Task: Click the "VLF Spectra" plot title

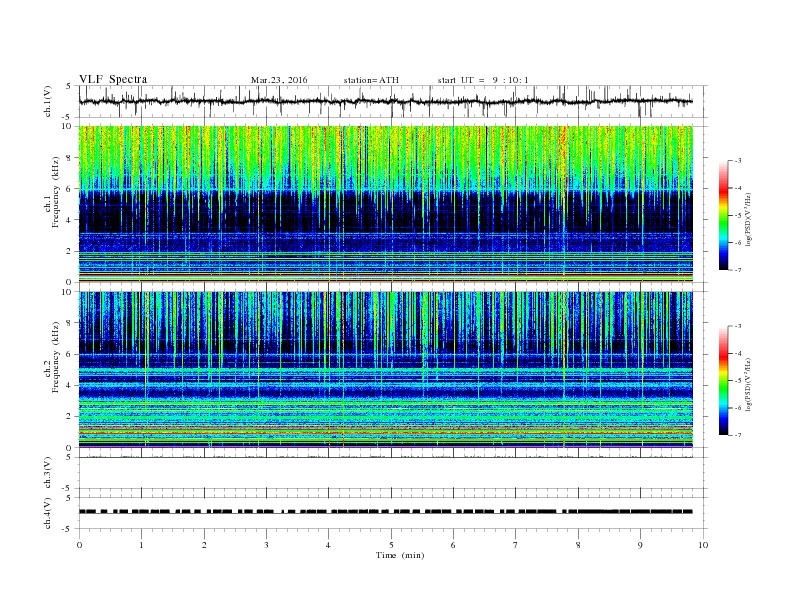Action: pyautogui.click(x=113, y=79)
